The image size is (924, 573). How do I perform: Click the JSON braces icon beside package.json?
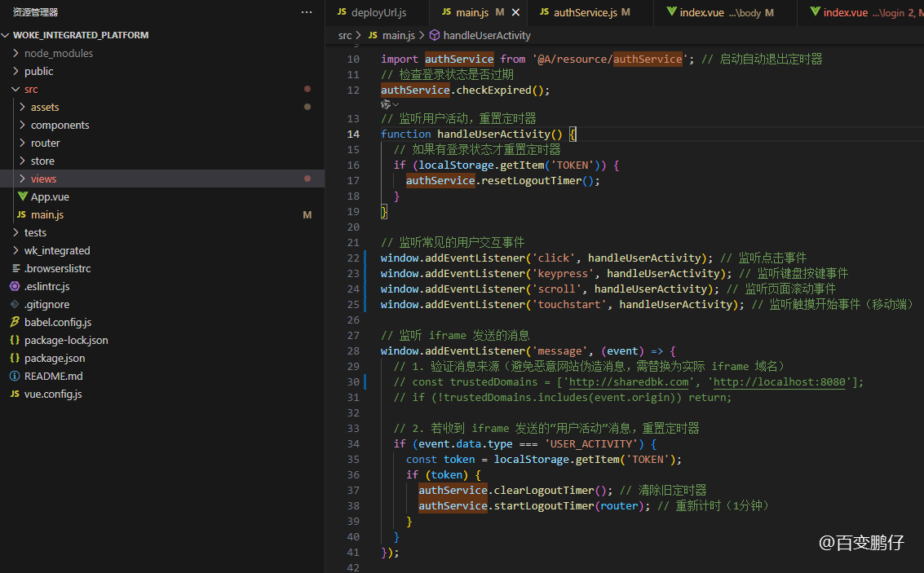coord(15,358)
